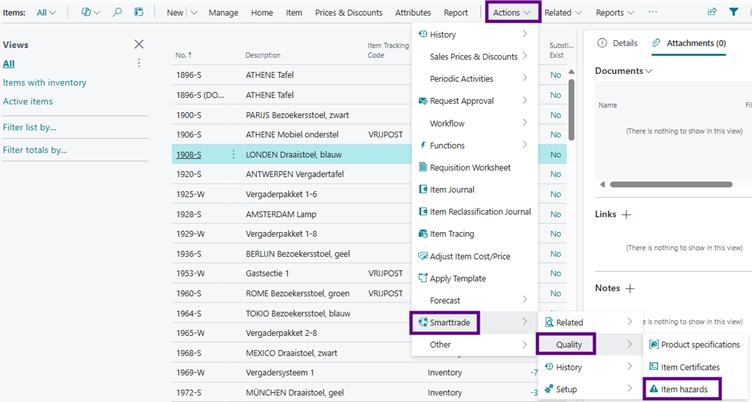Screen dimensions: 752x402
Task: Select Item Reclassification Journal action
Action: 474,212
